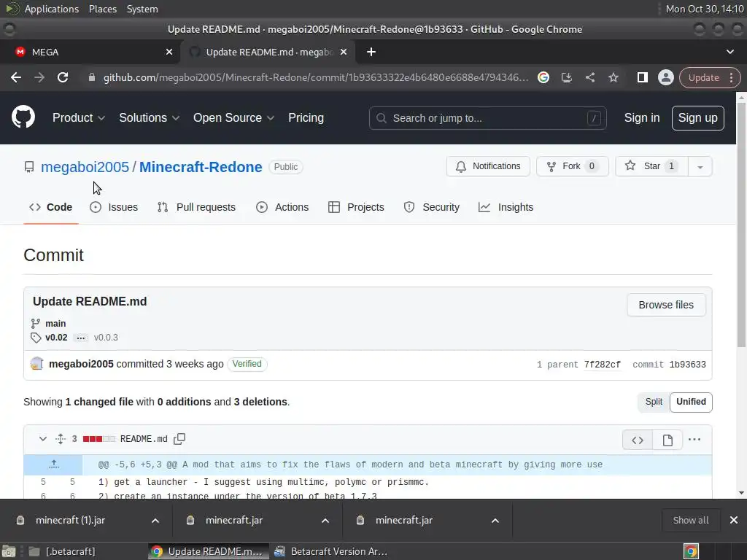Screen dimensions: 747x560
Task: Open options for the middle minecraft.jar download
Action: [x=325, y=521]
